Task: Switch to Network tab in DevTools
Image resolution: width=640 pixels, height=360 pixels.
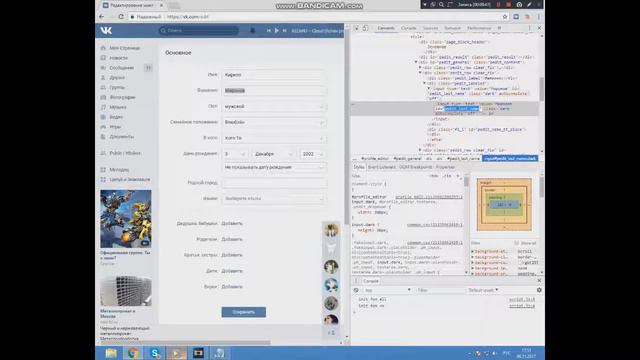Action: click(452, 28)
